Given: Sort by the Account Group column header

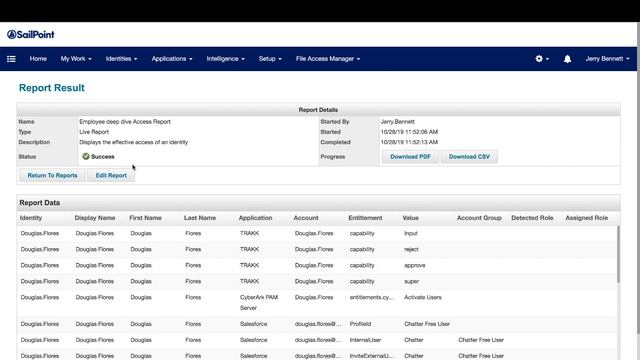Looking at the screenshot, I should tap(479, 218).
